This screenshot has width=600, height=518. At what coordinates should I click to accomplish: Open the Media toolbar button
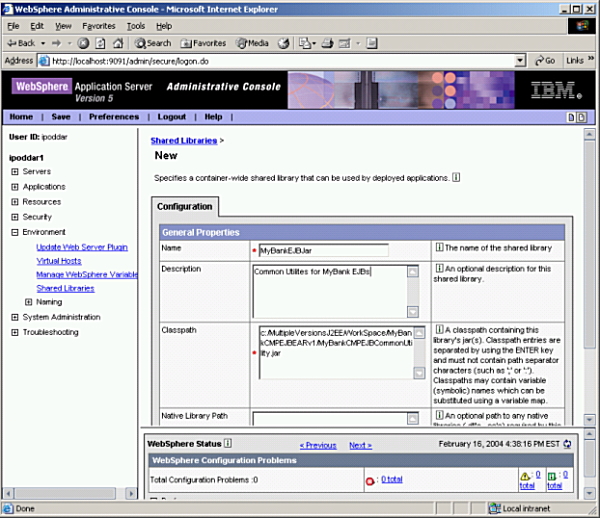click(x=253, y=43)
